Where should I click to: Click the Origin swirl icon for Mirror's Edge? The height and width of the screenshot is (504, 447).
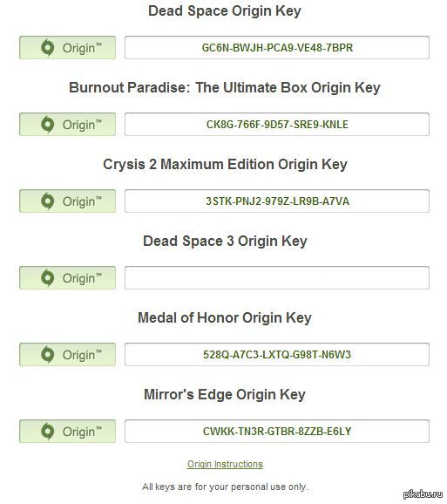tap(48, 432)
